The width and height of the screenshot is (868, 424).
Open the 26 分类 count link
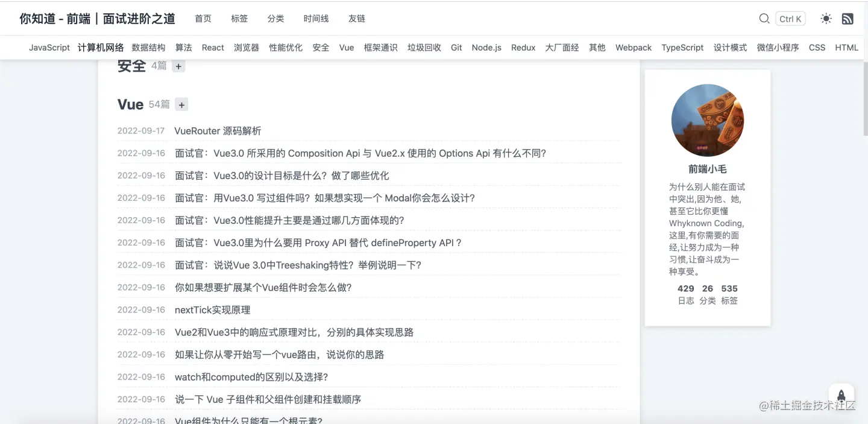tap(708, 294)
